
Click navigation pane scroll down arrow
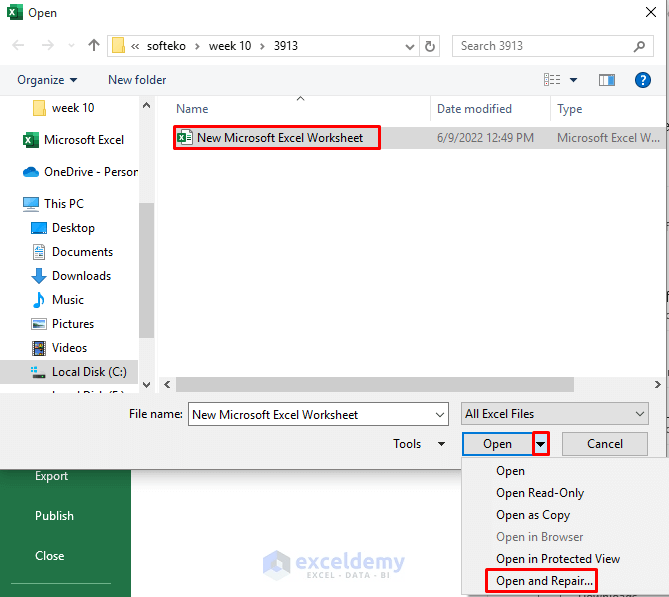point(146,385)
